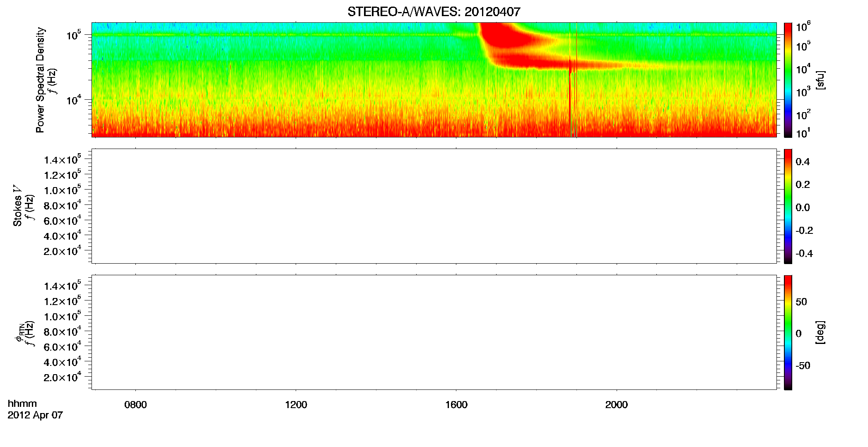Click the 1200 time tick label
This screenshot has width=868, height=447.
[296, 405]
